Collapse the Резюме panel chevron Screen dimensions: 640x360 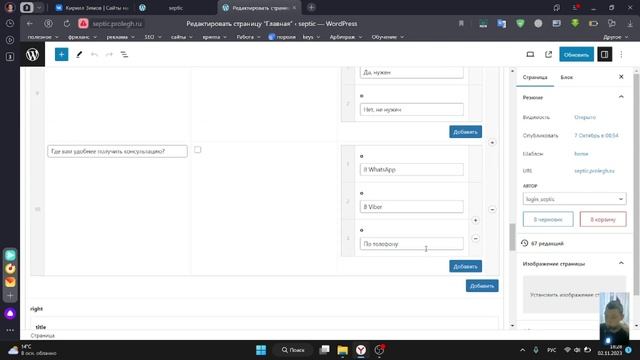point(621,97)
